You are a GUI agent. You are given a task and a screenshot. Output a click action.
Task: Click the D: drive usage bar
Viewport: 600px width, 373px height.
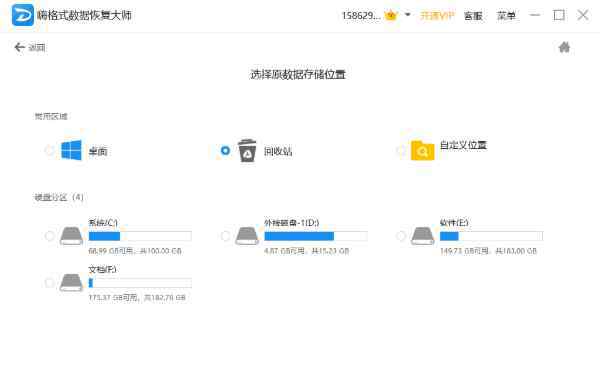click(316, 236)
